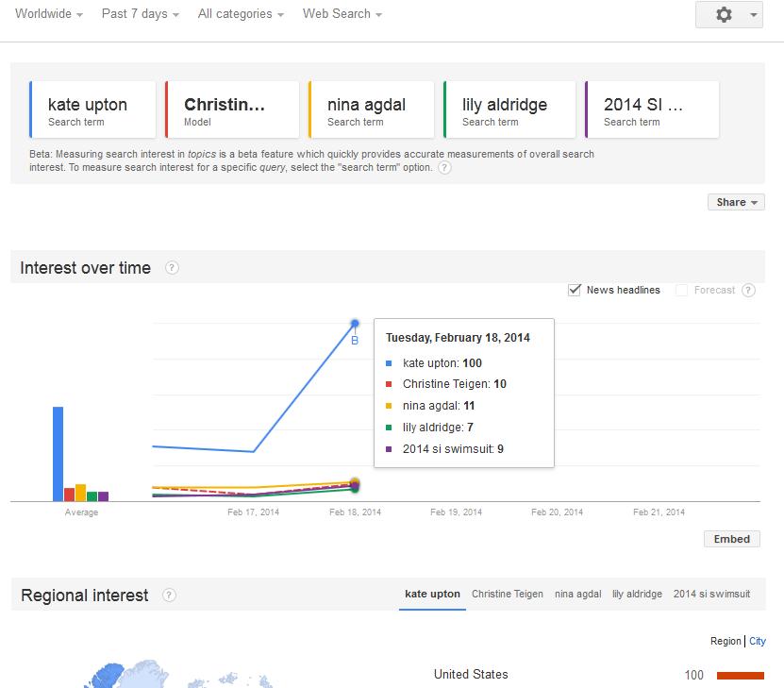
Task: Expand the Worldwide region dropdown
Action: (x=49, y=14)
